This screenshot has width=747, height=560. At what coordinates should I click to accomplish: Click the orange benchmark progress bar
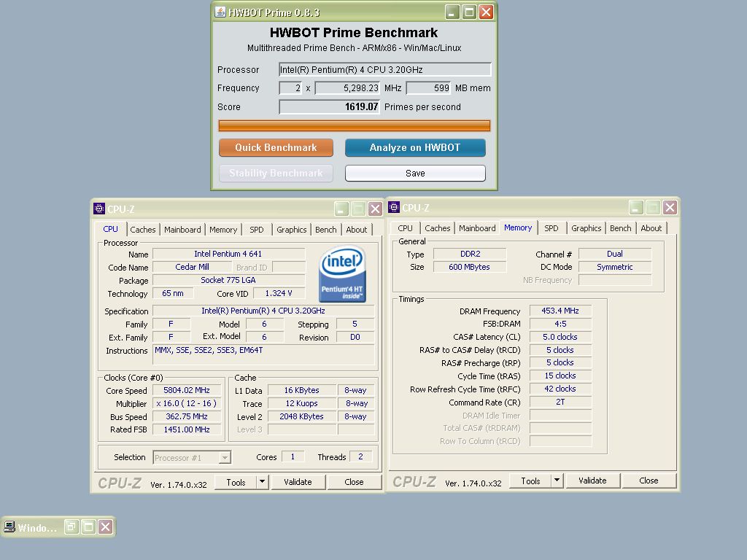355,125
